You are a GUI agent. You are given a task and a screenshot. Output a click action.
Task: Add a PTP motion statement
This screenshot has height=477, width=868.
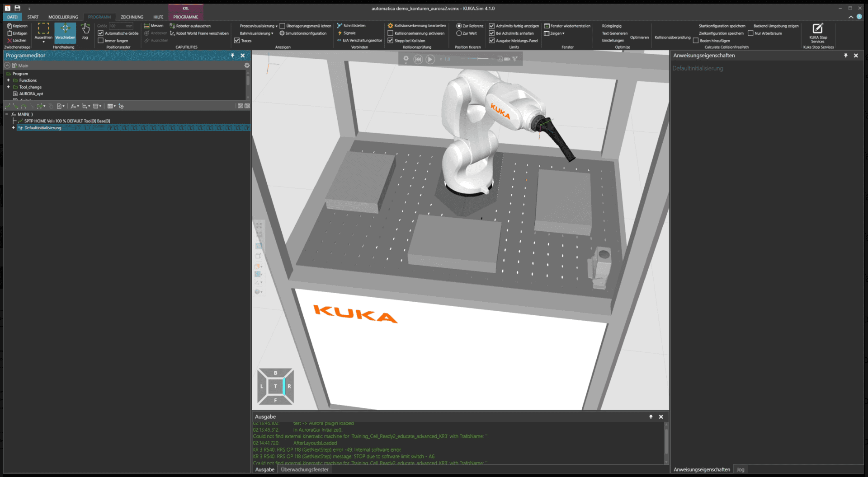(x=8, y=106)
